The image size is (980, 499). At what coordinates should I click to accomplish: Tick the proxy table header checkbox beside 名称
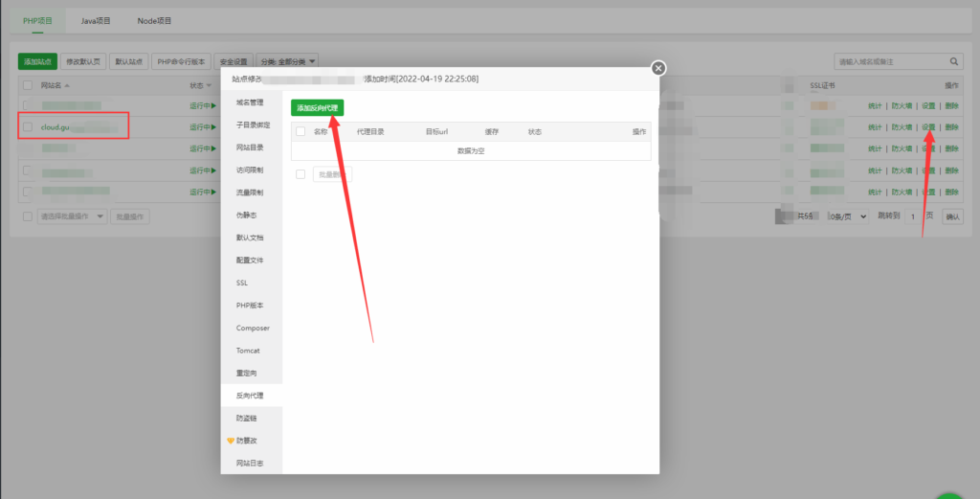[301, 131]
